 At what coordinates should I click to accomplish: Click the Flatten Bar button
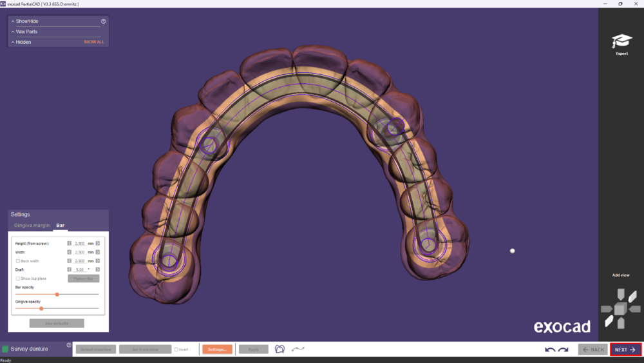click(x=83, y=279)
